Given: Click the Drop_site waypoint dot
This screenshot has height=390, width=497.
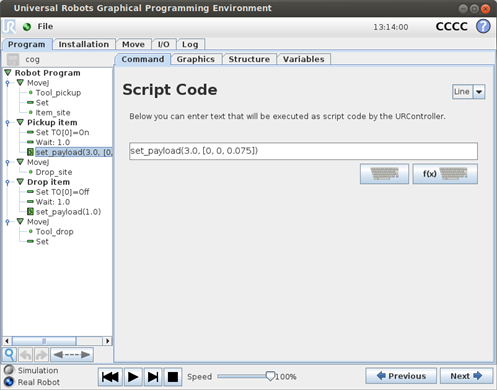Looking at the screenshot, I should pos(31,172).
